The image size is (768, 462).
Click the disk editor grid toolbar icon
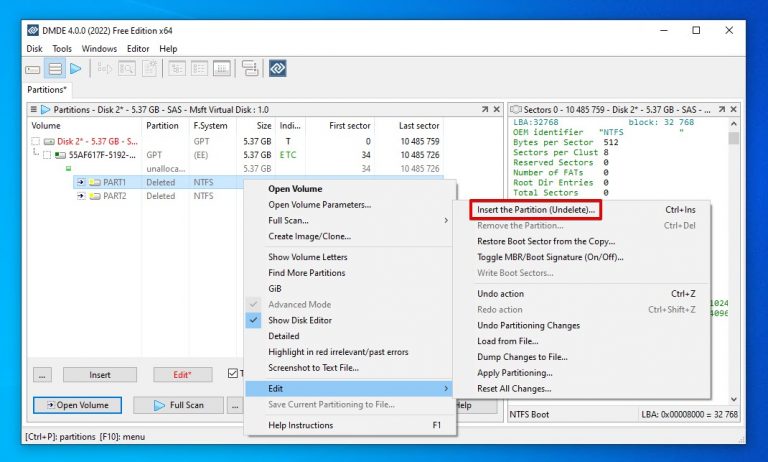(x=222, y=69)
